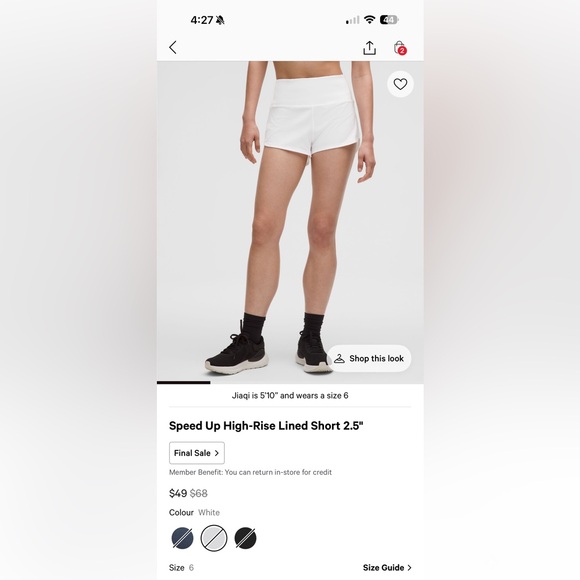This screenshot has width=580, height=580.
Task: Tap the Speed Up High-Rise Lined Short title
Action: (266, 426)
